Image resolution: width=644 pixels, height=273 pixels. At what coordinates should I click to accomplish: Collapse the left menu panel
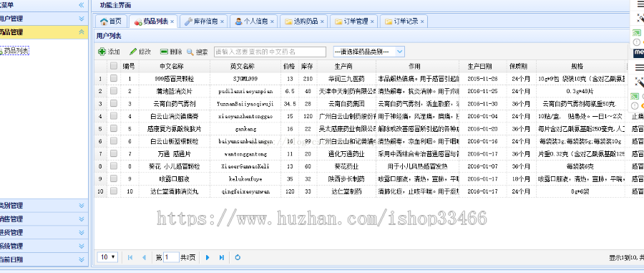point(82,5)
